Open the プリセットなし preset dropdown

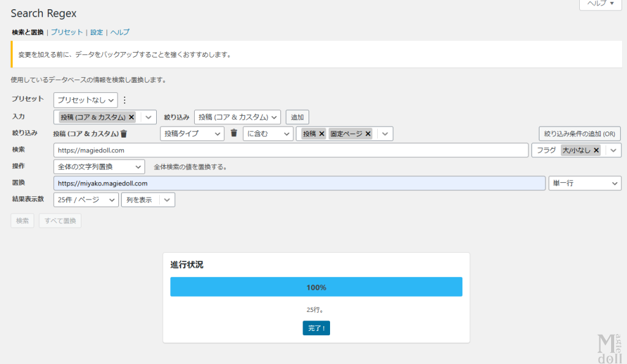(86, 99)
